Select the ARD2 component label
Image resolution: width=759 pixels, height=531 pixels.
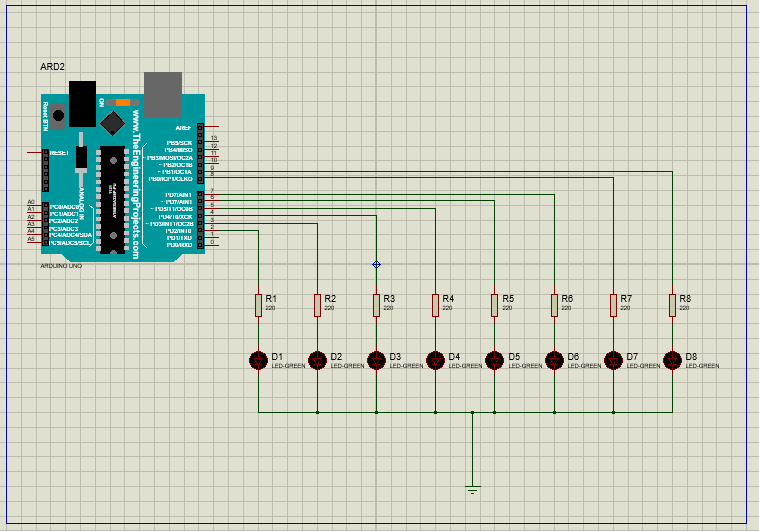(x=52, y=67)
